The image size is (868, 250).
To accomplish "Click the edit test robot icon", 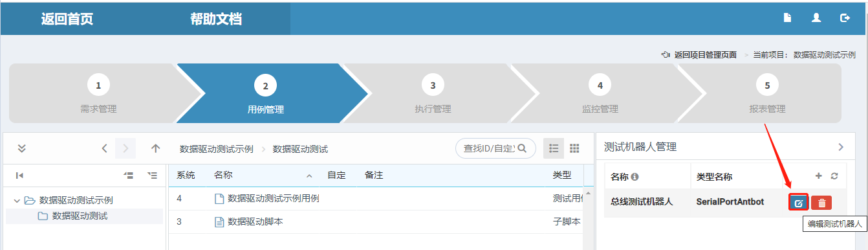I will pyautogui.click(x=799, y=203).
